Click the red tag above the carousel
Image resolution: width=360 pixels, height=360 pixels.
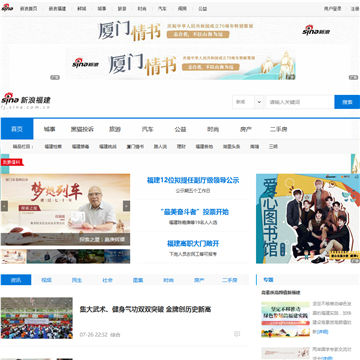point(12,162)
